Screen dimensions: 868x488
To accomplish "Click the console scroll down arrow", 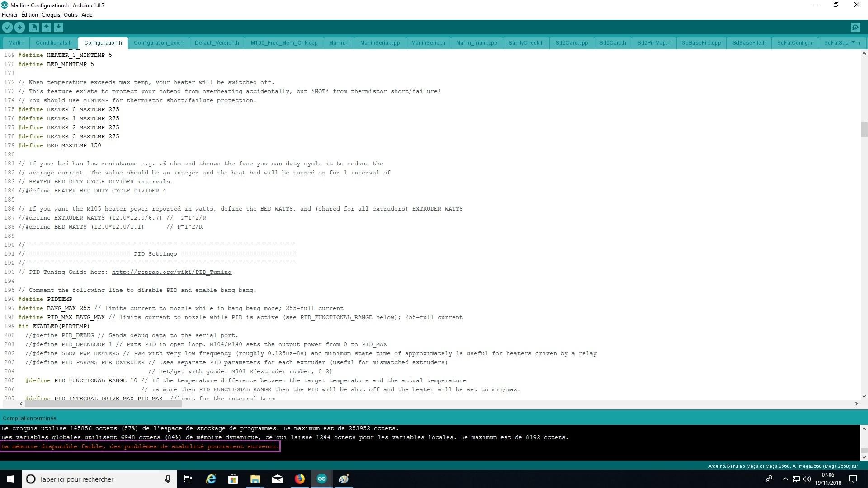I will (x=864, y=457).
